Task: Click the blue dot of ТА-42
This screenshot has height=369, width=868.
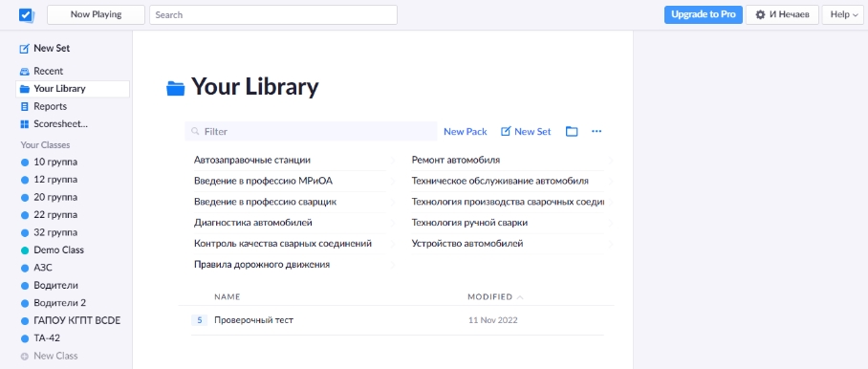Action: (24, 338)
